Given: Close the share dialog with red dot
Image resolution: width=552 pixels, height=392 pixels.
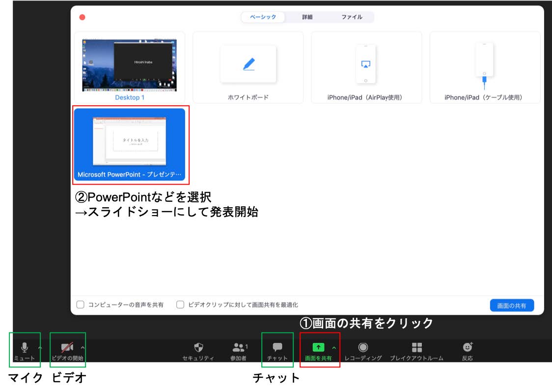Looking at the screenshot, I should (83, 17).
